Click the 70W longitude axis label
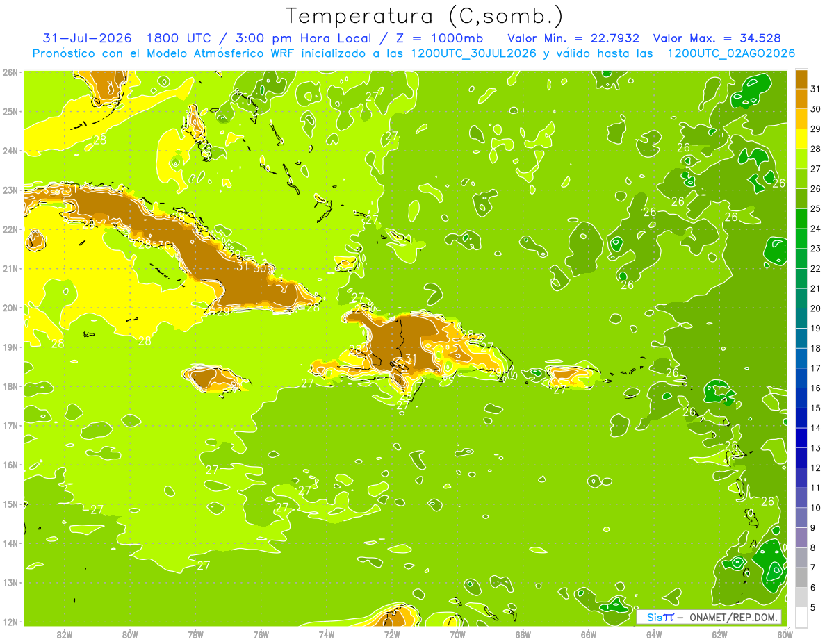The image size is (834, 644). [x=457, y=635]
